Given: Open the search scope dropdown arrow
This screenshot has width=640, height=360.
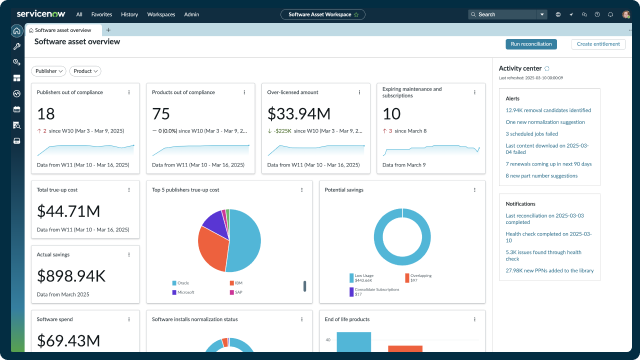Looking at the screenshot, I should click(542, 14).
